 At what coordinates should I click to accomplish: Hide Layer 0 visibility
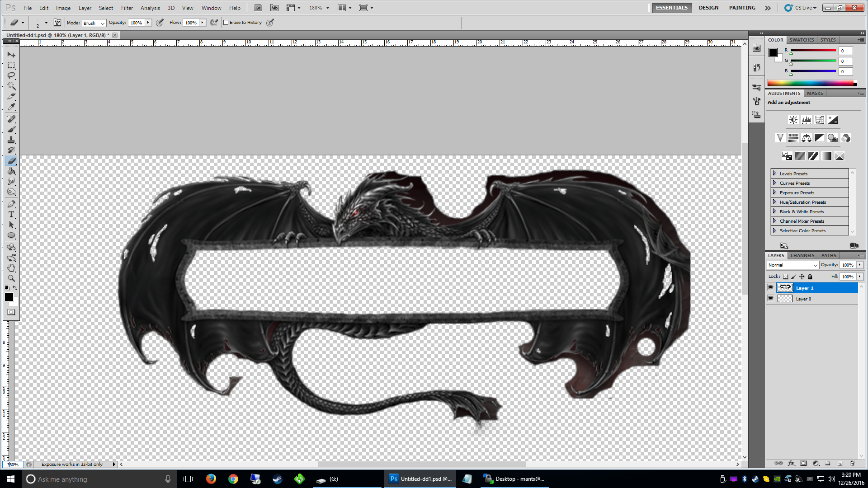(x=770, y=299)
